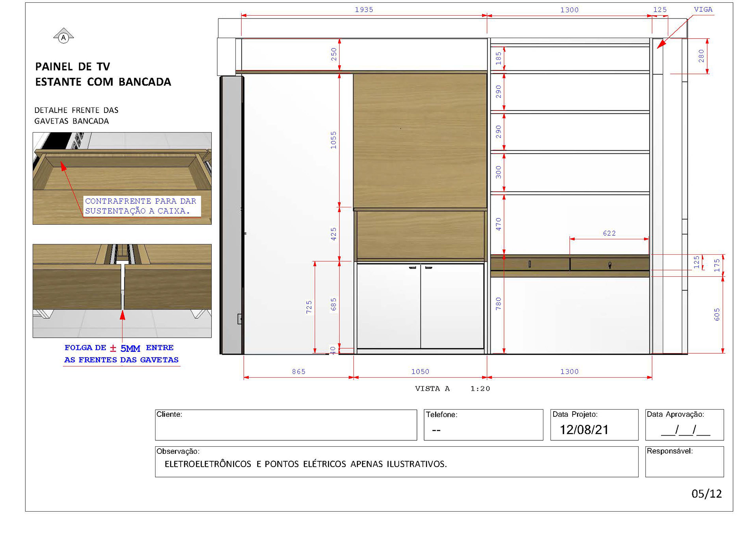The width and height of the screenshot is (756, 534).
Task: Click the view marker A symbol
Action: [x=63, y=37]
